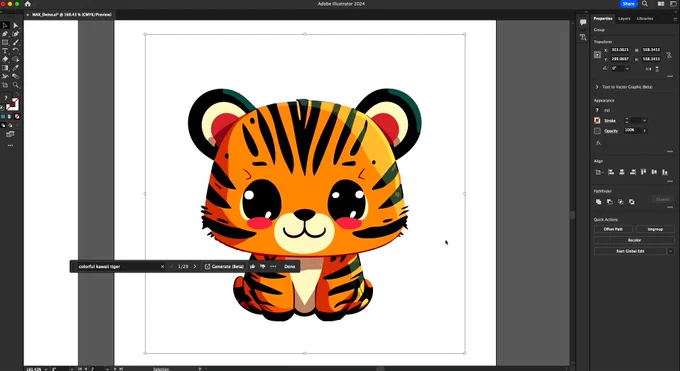Open the comments panel icon
The width and height of the screenshot is (680, 371).
[583, 22]
